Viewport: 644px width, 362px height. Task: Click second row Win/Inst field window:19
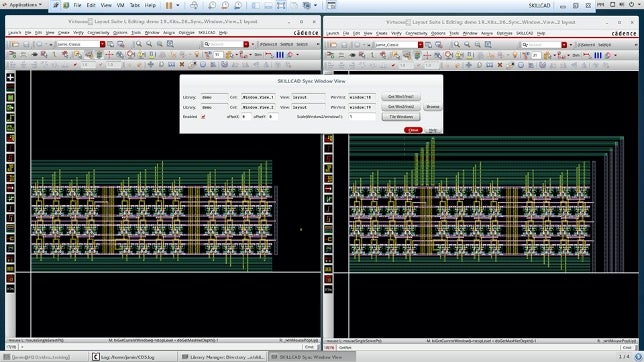(362, 107)
